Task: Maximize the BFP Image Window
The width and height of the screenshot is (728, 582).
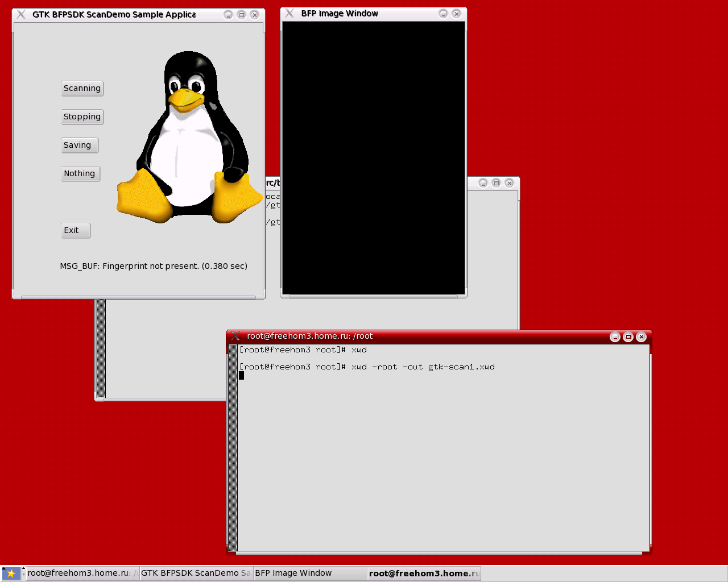Action: [x=443, y=14]
